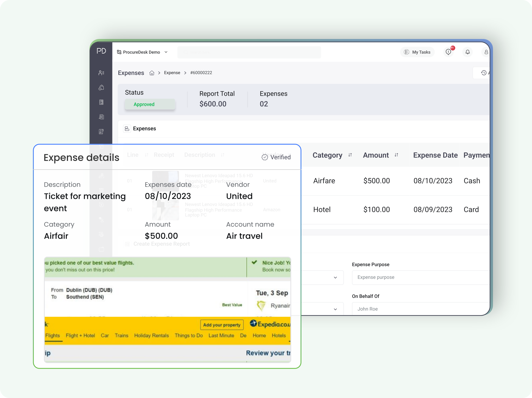Sort table by Category column arrows
Viewport: 532px width, 398px height.
coord(350,155)
